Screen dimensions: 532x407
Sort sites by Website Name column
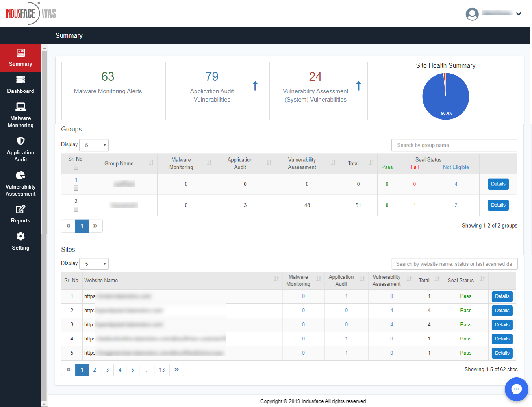click(276, 279)
